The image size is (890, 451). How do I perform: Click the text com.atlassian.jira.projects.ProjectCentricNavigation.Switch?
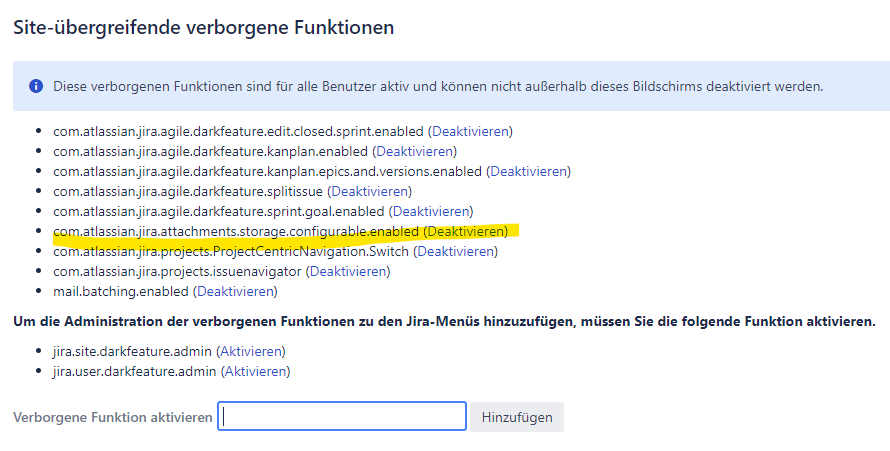point(231,251)
